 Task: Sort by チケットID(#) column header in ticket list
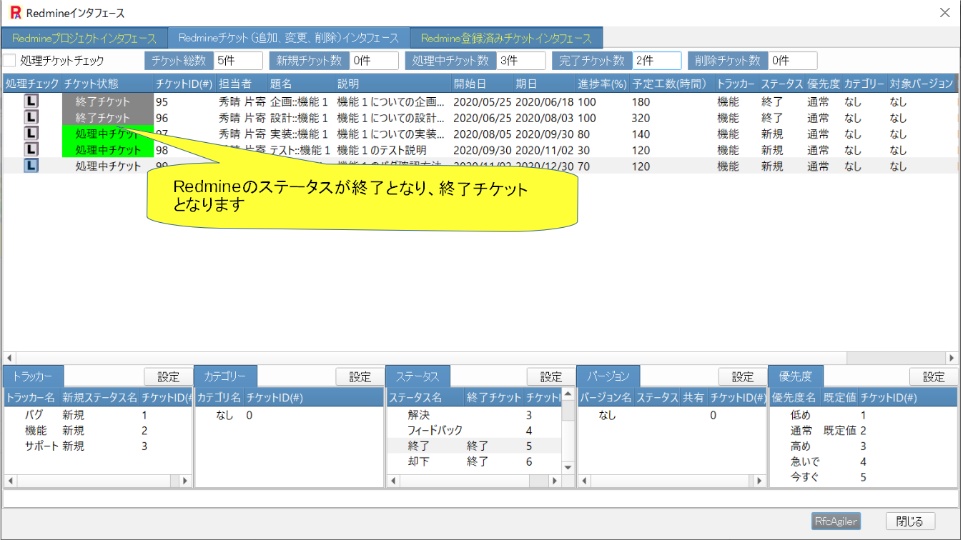tap(184, 84)
